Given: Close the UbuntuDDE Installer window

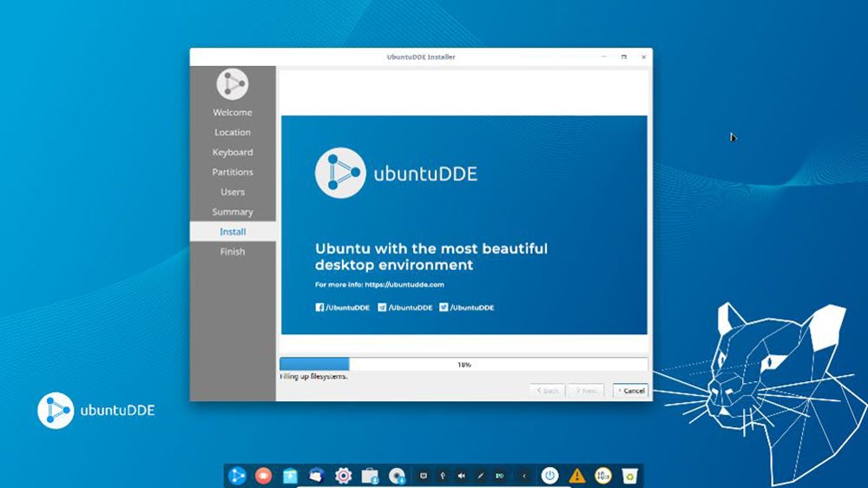Looking at the screenshot, I should point(643,57).
